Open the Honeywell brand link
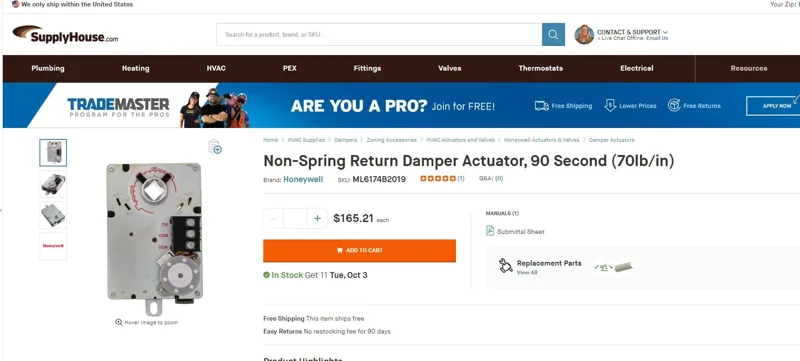This screenshot has height=361, width=800. (x=303, y=179)
